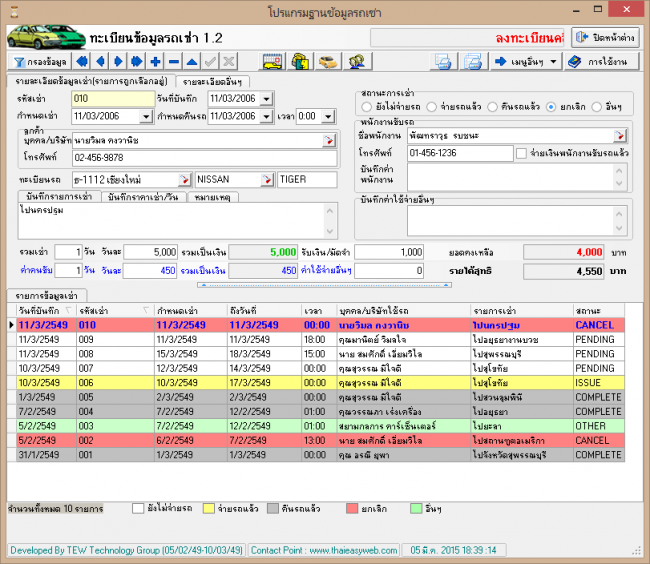Click the ปิดหน้าต่าง close window button
This screenshot has height=564, width=650.
604,37
